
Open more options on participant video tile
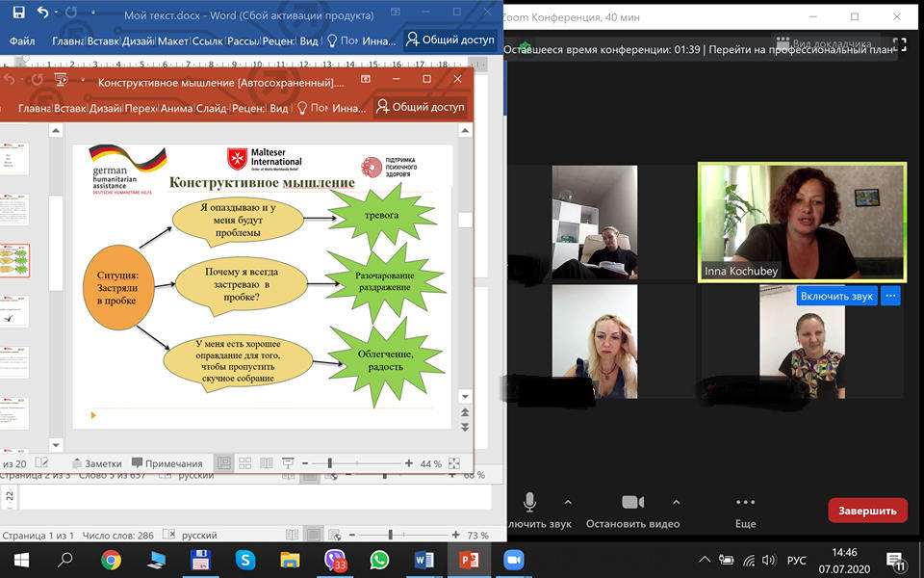[x=890, y=296]
